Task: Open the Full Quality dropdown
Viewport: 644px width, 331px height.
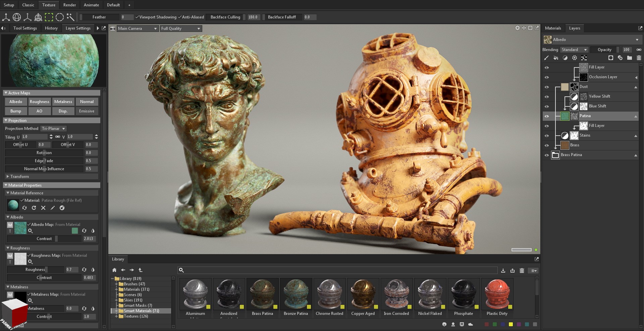Action: (181, 29)
